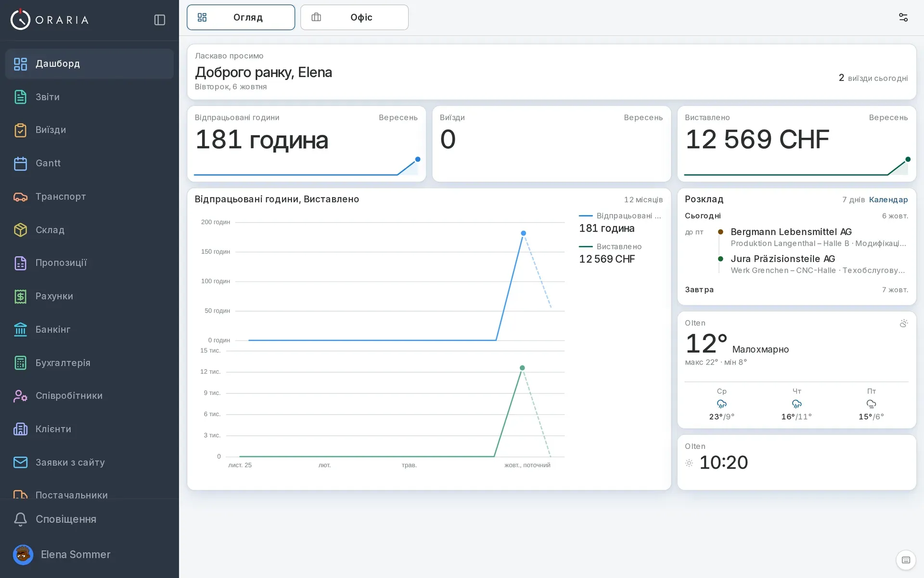Image resolution: width=924 pixels, height=578 pixels.
Task: Click the Завтра schedule row
Action: pyautogui.click(x=796, y=290)
